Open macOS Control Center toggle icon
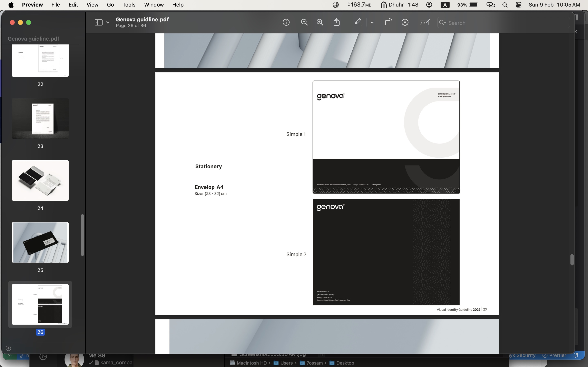The height and width of the screenshot is (367, 588). tap(519, 5)
